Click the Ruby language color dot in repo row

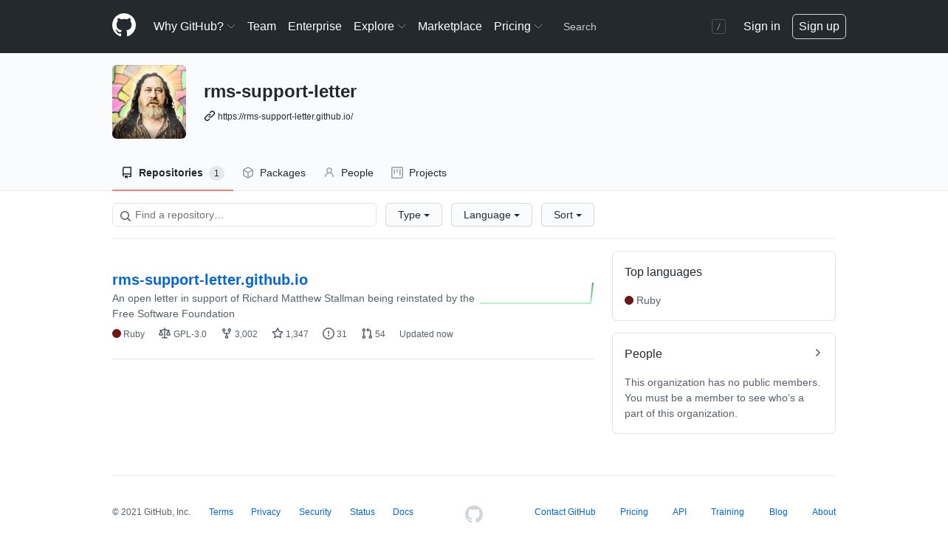117,333
